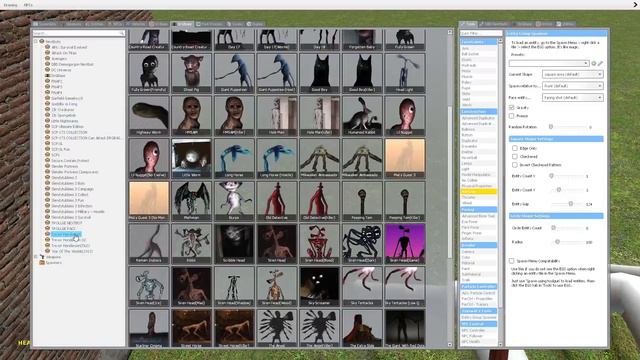Click the tool quick filter field
Viewport: 640px width, 360px height.
pos(481,33)
